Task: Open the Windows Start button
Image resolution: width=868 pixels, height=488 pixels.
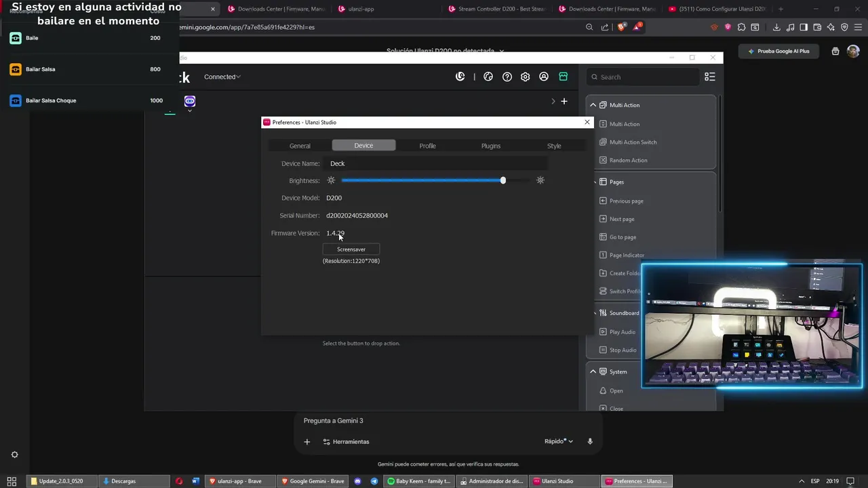Action: [x=12, y=481]
